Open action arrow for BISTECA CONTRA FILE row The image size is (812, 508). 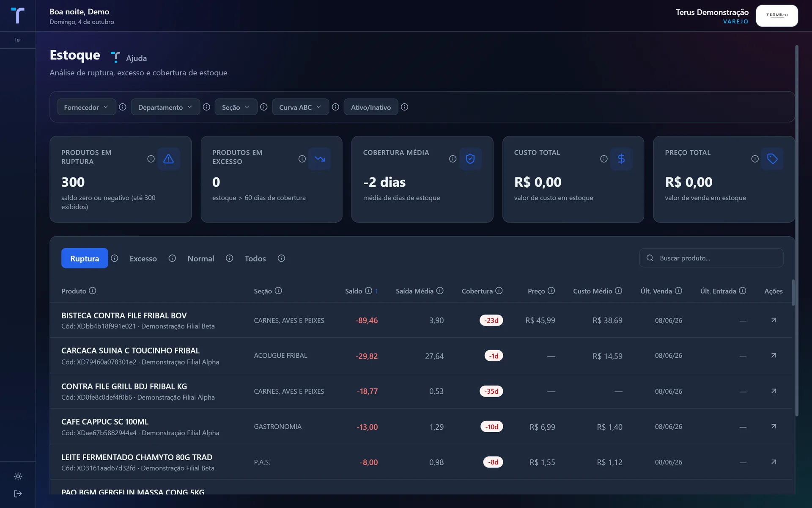pos(774,320)
